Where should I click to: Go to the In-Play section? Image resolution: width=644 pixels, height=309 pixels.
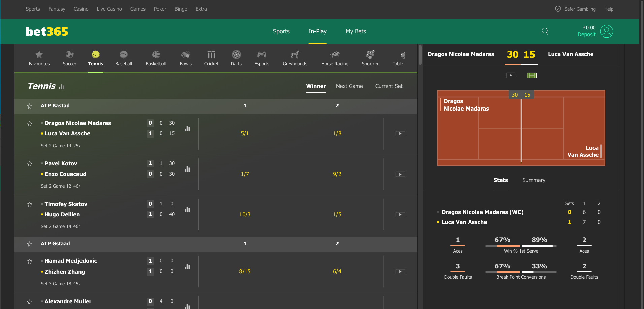(x=318, y=31)
